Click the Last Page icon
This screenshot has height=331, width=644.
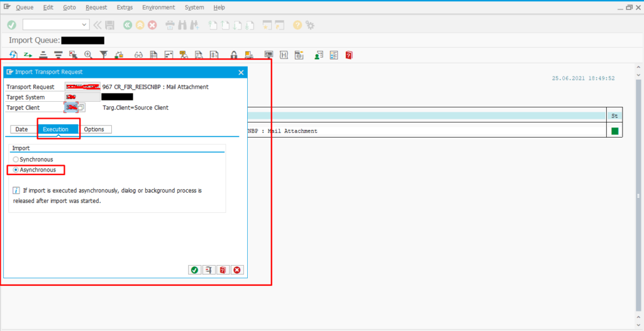pyautogui.click(x=249, y=25)
